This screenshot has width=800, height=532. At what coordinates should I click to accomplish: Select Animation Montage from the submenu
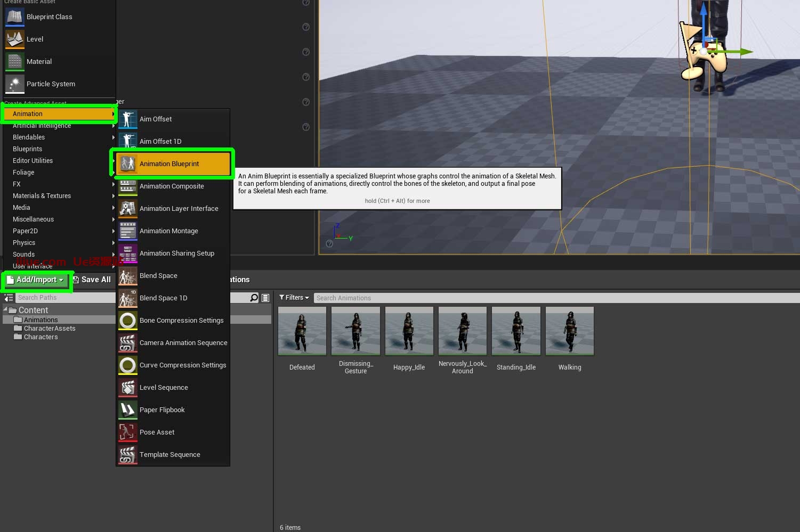168,231
